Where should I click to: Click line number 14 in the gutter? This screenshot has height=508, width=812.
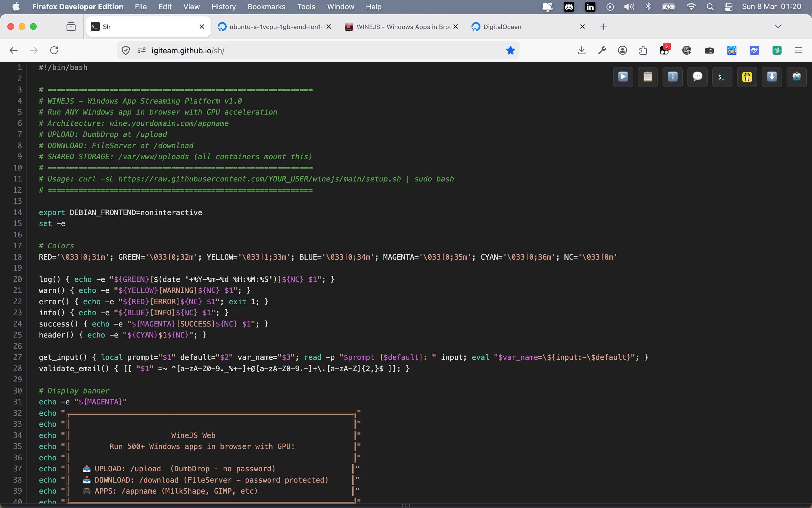pyautogui.click(x=17, y=212)
